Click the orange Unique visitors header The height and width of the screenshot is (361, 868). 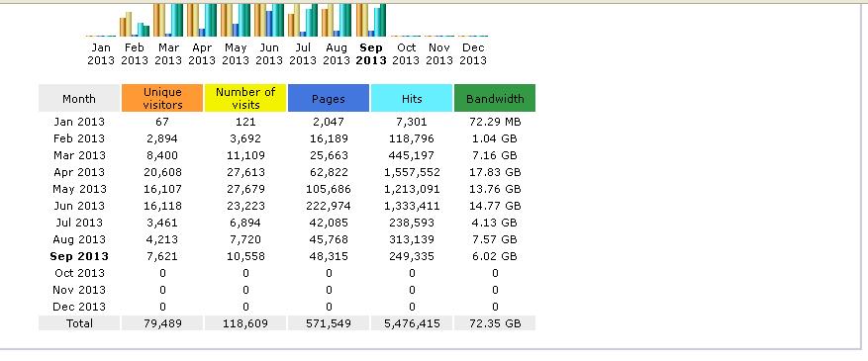coord(162,98)
